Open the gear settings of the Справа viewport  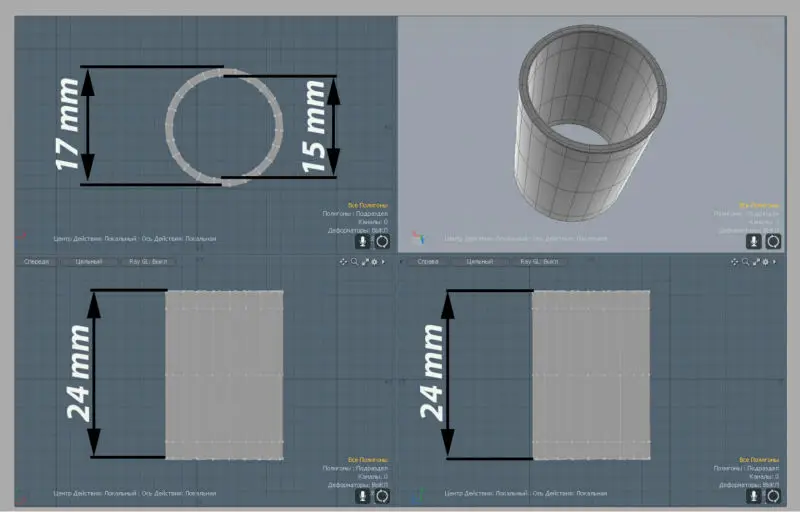[766, 262]
